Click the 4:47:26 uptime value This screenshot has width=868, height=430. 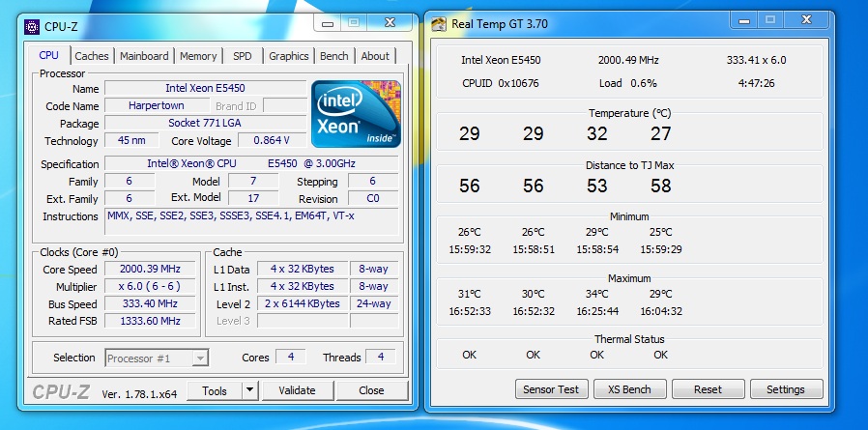click(756, 83)
